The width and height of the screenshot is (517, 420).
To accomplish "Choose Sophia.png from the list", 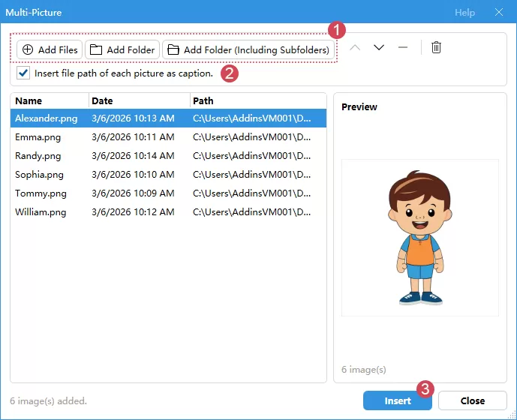I will [169, 175].
